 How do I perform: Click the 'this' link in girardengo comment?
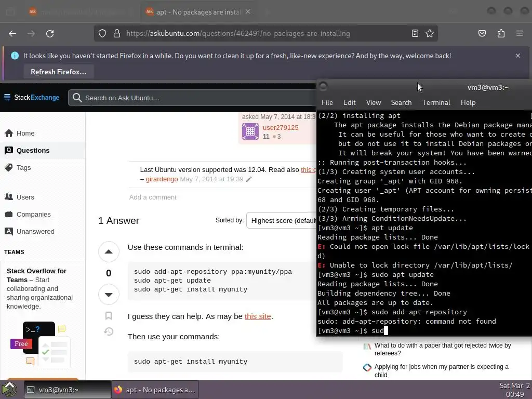point(308,170)
